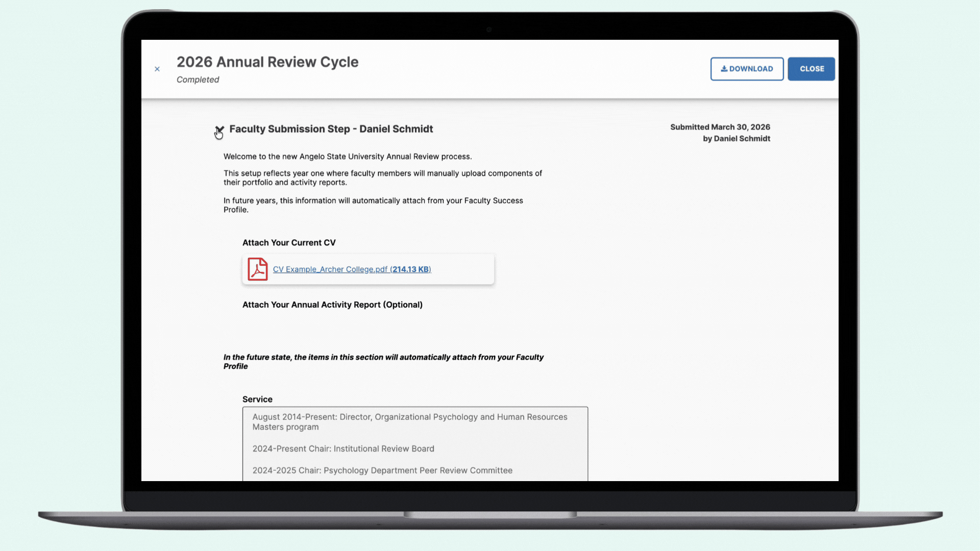
Task: Click the 2026 Annual Review Cycle title
Action: (x=267, y=62)
